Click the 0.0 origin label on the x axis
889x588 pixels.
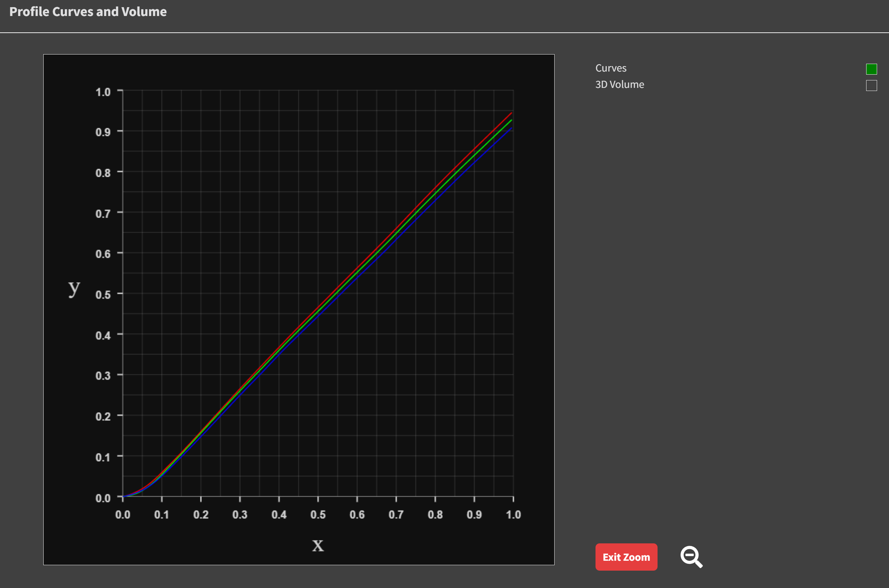123,514
